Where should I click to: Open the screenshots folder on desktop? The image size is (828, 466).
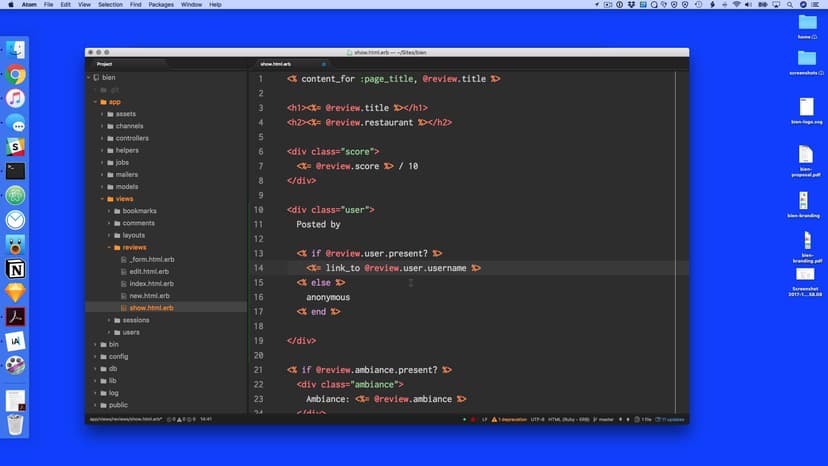(x=806, y=60)
